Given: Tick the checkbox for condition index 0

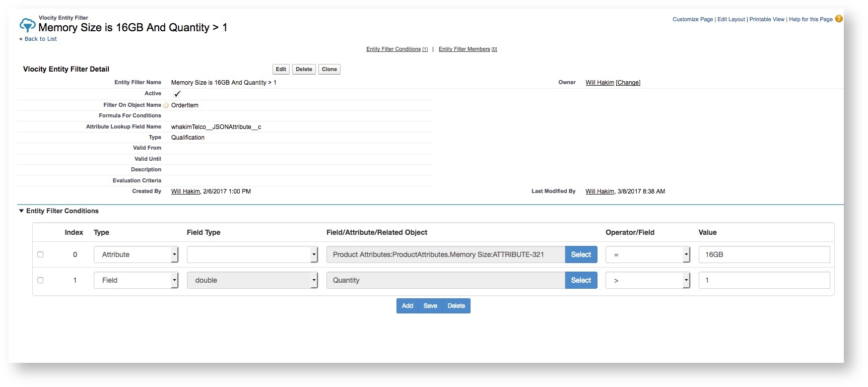Looking at the screenshot, I should tap(40, 254).
